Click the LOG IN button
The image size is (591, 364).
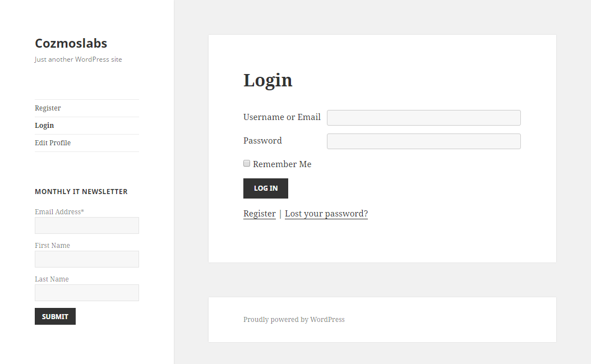point(266,188)
